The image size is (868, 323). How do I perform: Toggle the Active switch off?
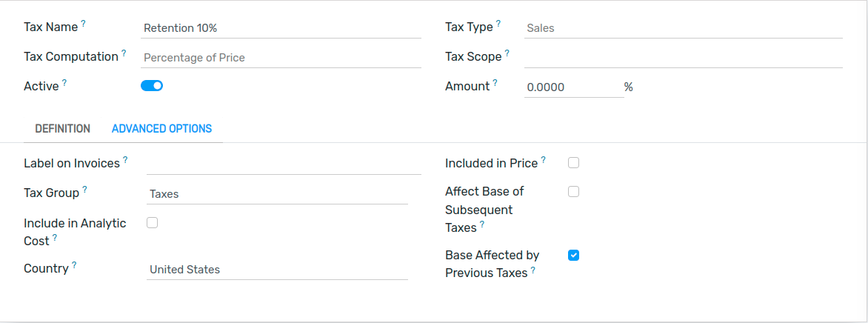click(152, 86)
